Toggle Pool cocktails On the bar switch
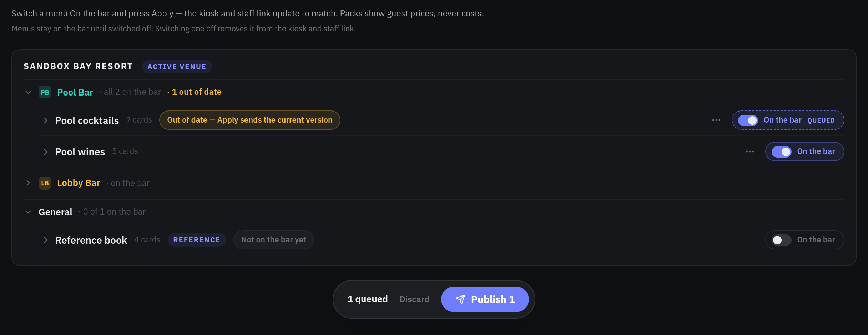 click(748, 120)
